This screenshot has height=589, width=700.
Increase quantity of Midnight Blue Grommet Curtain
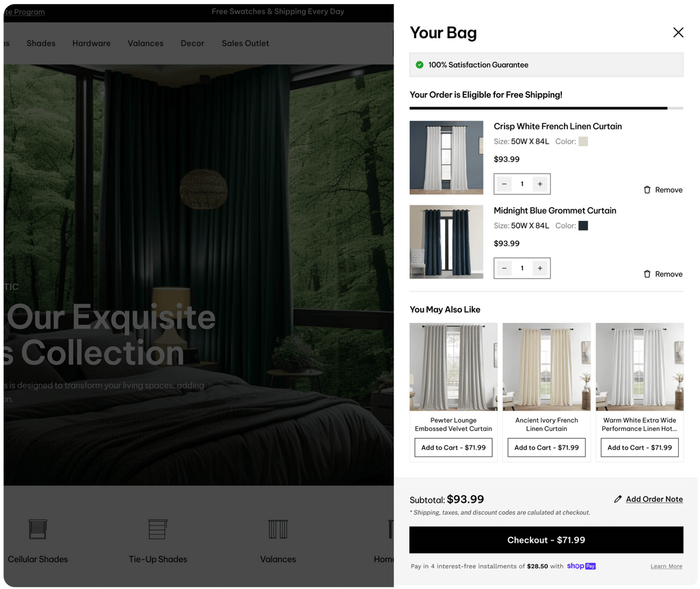(540, 268)
